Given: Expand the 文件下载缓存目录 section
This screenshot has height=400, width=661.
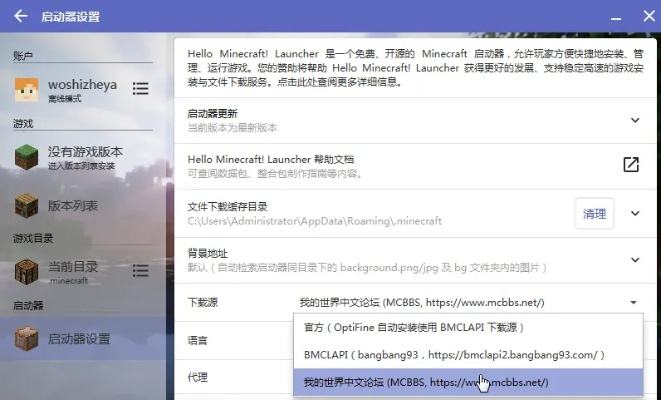Looking at the screenshot, I should [635, 213].
